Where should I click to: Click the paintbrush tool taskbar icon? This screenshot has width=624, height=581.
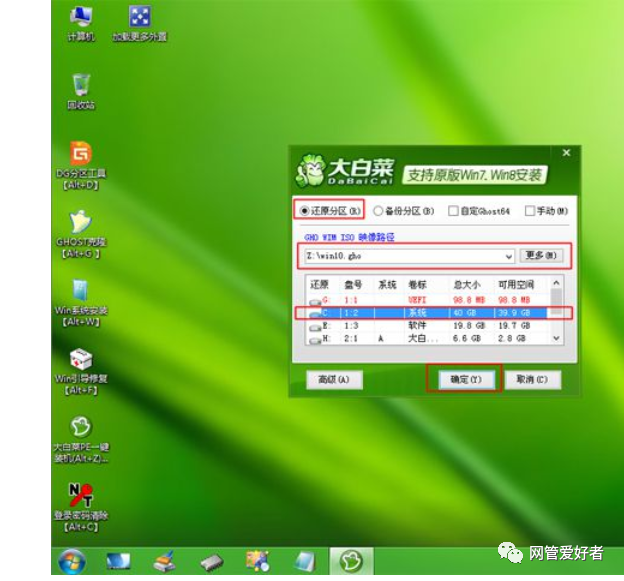point(164,562)
